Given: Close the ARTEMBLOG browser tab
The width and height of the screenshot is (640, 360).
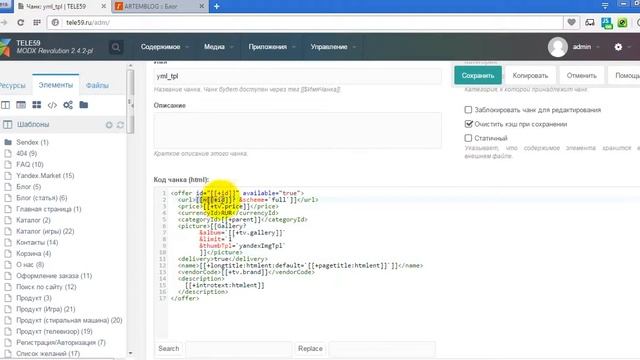Looking at the screenshot, I should tap(202, 7).
